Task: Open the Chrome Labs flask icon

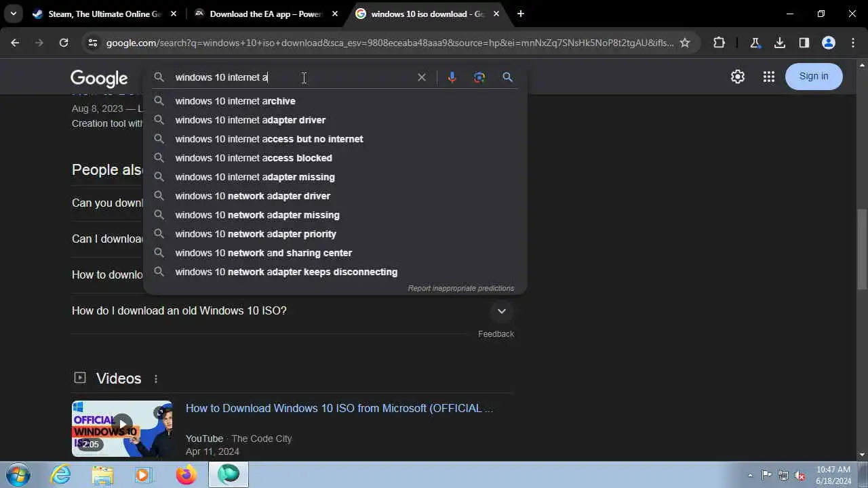Action: coord(755,43)
